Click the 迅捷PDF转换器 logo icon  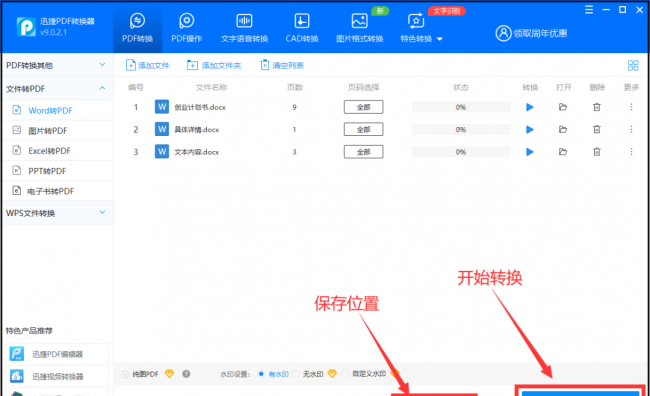tap(26, 27)
